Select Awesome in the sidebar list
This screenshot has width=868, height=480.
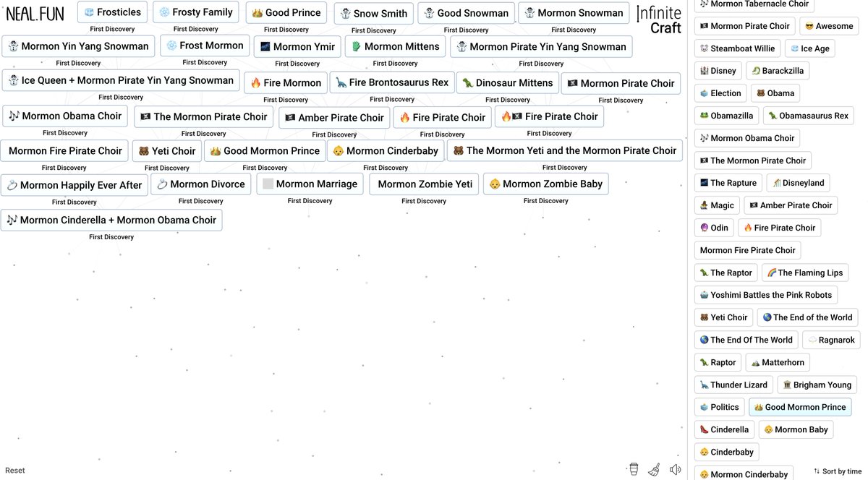coord(829,26)
